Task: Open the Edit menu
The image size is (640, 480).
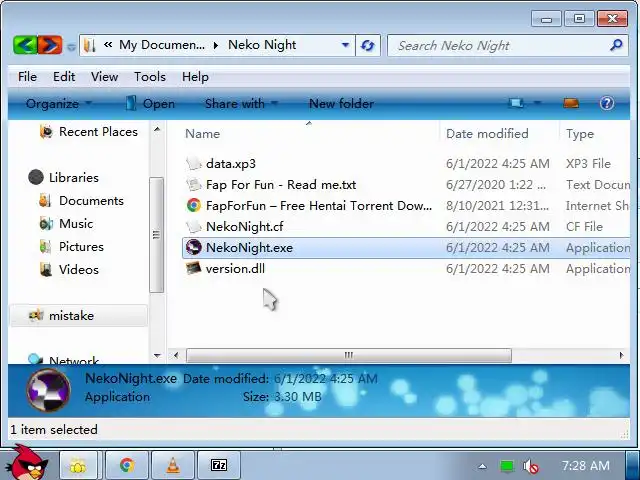Action: [x=64, y=77]
